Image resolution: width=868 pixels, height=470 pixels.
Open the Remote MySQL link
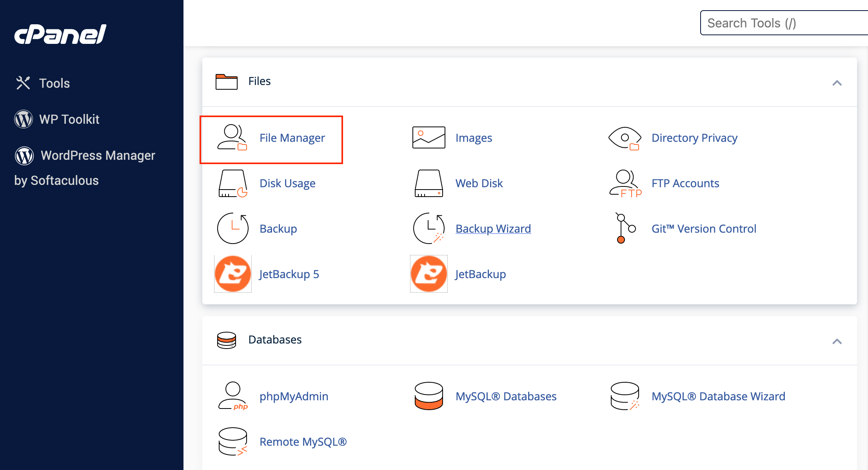tap(303, 442)
